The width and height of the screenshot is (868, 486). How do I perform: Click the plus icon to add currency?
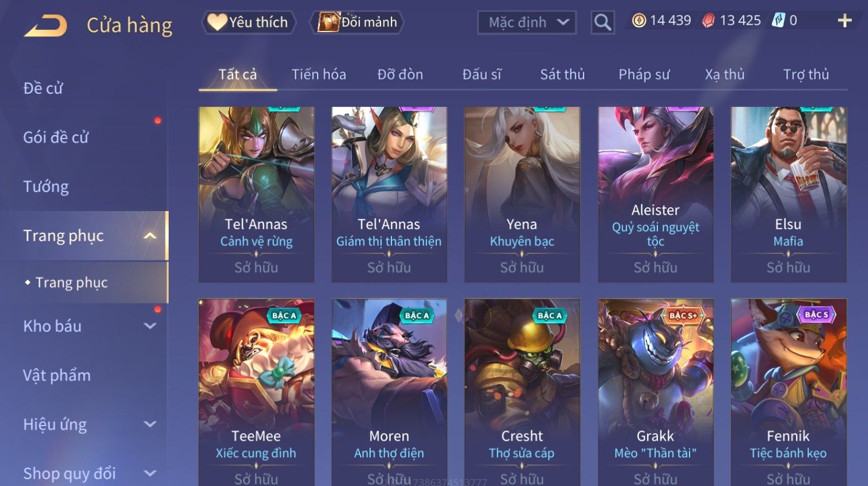(x=844, y=21)
